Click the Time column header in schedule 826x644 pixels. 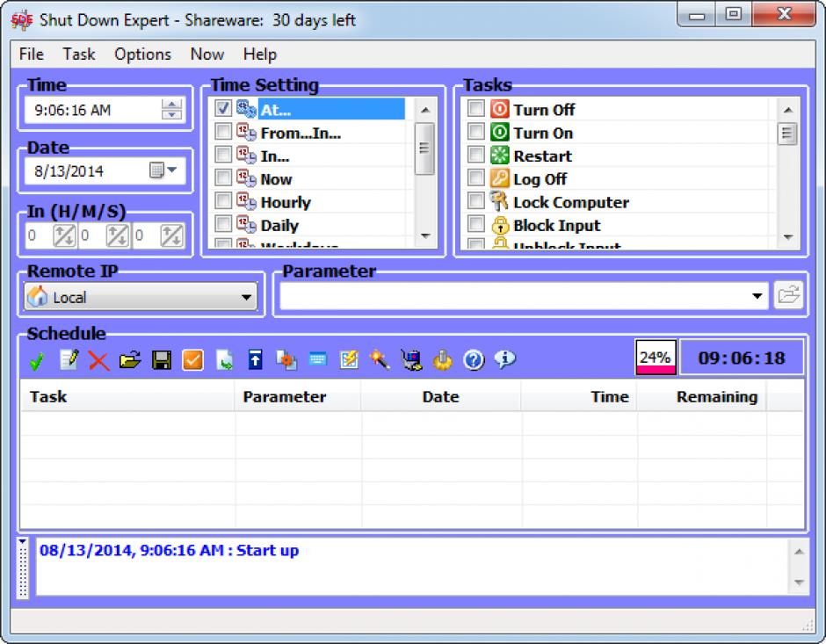579,396
